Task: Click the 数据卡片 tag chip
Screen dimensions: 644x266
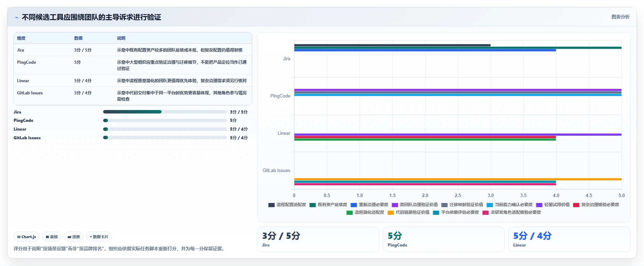Action: pyautogui.click(x=99, y=237)
